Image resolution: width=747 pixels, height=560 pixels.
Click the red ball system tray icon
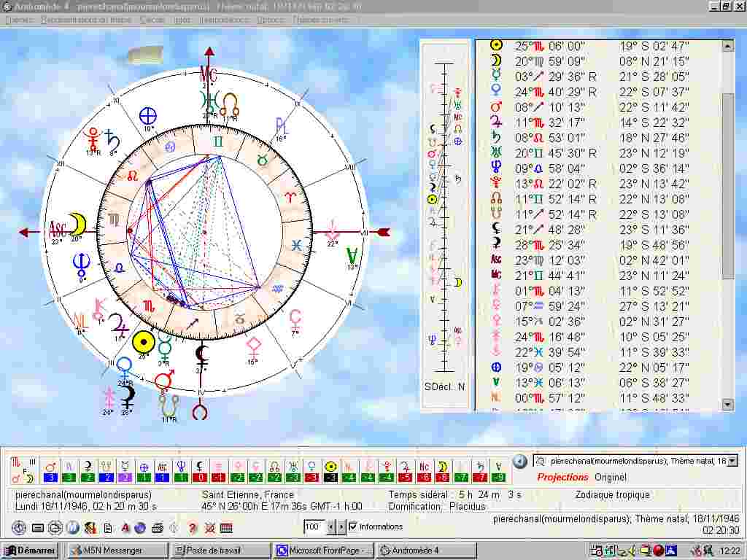pyautogui.click(x=659, y=551)
